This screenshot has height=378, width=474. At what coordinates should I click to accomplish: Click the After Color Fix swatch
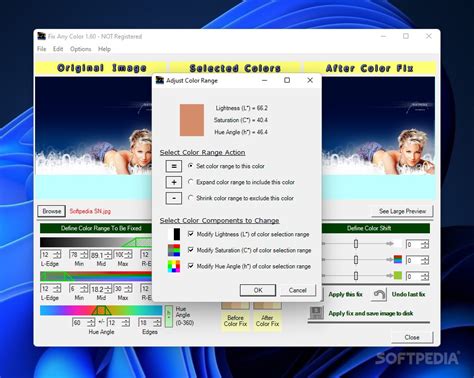(x=267, y=305)
